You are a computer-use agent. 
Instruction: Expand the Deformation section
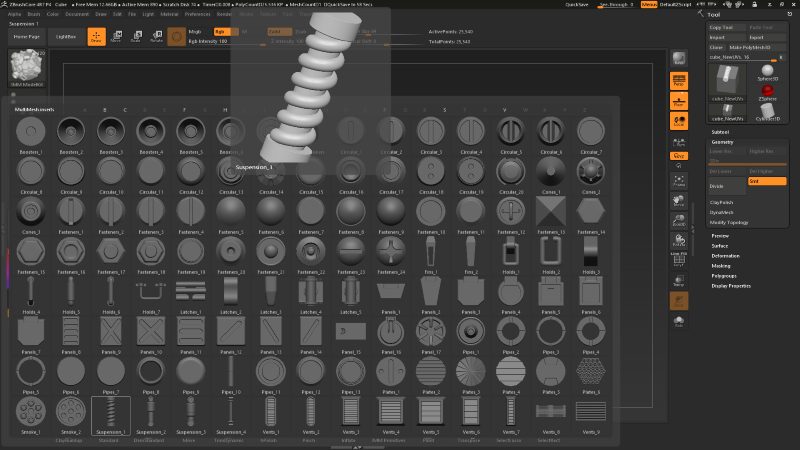point(726,256)
